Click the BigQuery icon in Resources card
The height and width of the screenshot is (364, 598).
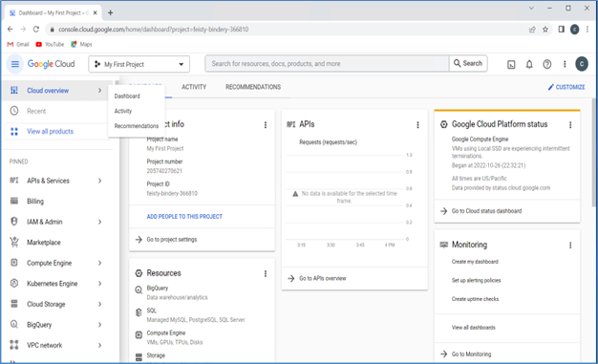[139, 290]
